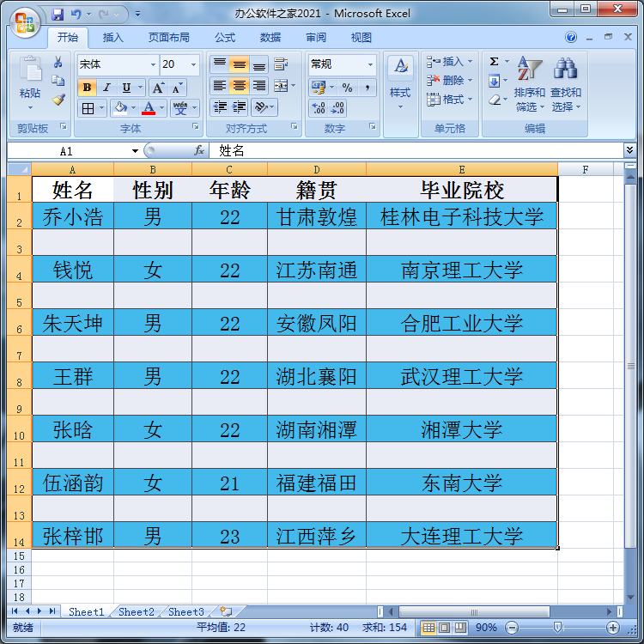
Task: Open the 排序和筛选 dropdown
Action: click(530, 84)
